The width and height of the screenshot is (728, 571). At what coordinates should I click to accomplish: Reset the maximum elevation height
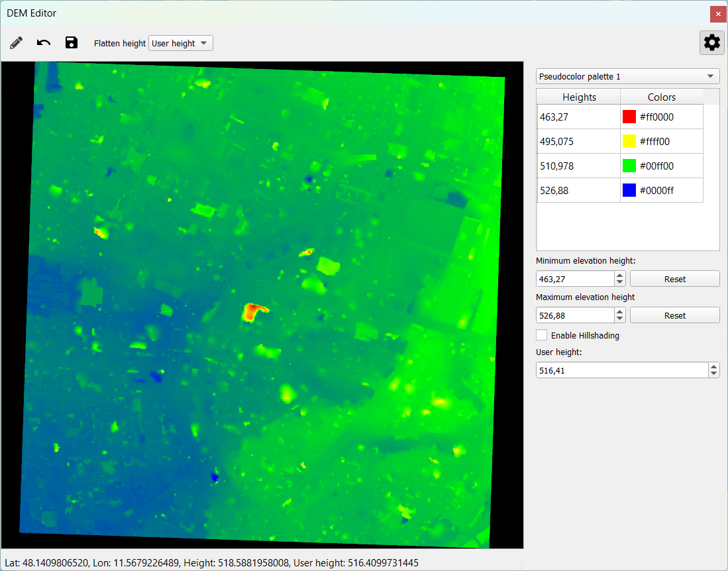(x=674, y=315)
